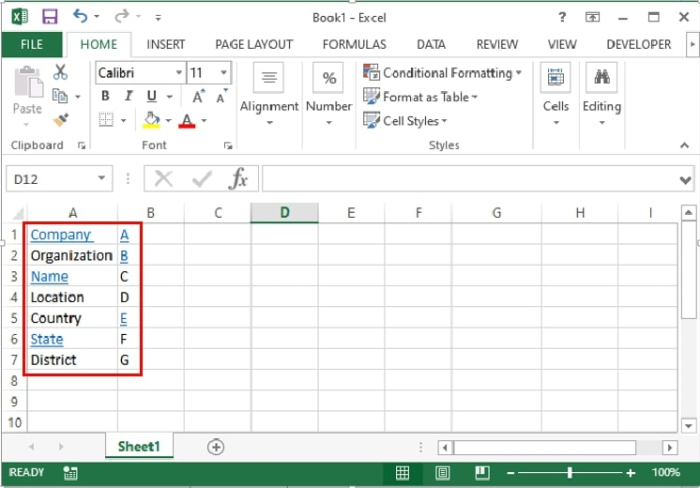Expand the formula bar
The width and height of the screenshot is (700, 488).
pyautogui.click(x=685, y=180)
